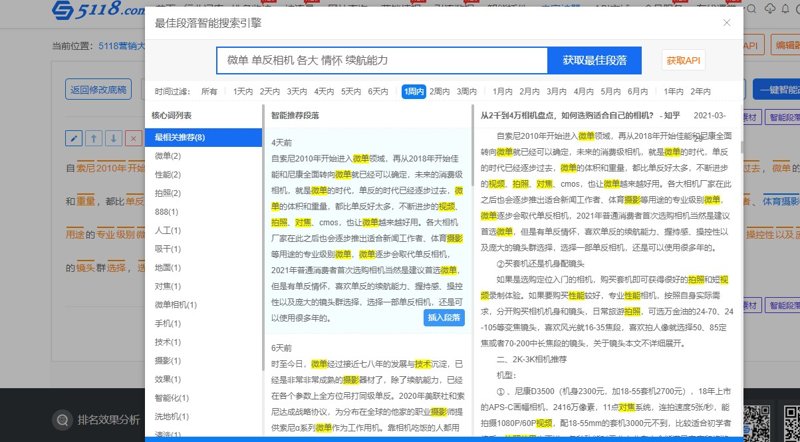Select 最相关推荐(8) in core word list
800x442 pixels.
point(203,137)
